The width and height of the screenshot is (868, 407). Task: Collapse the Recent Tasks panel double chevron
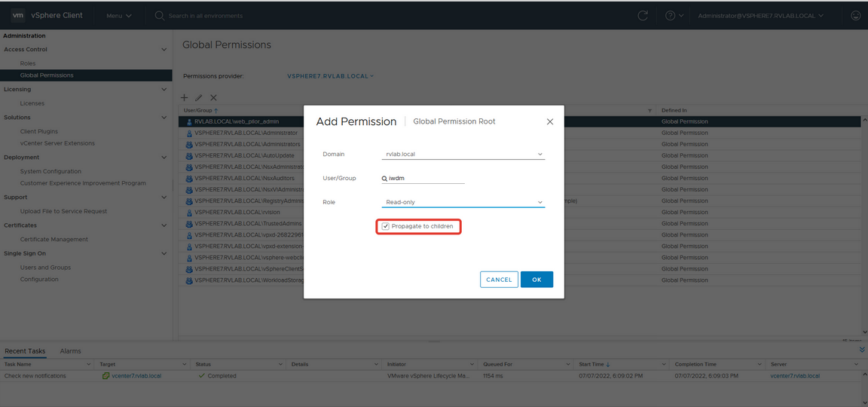pos(861,350)
